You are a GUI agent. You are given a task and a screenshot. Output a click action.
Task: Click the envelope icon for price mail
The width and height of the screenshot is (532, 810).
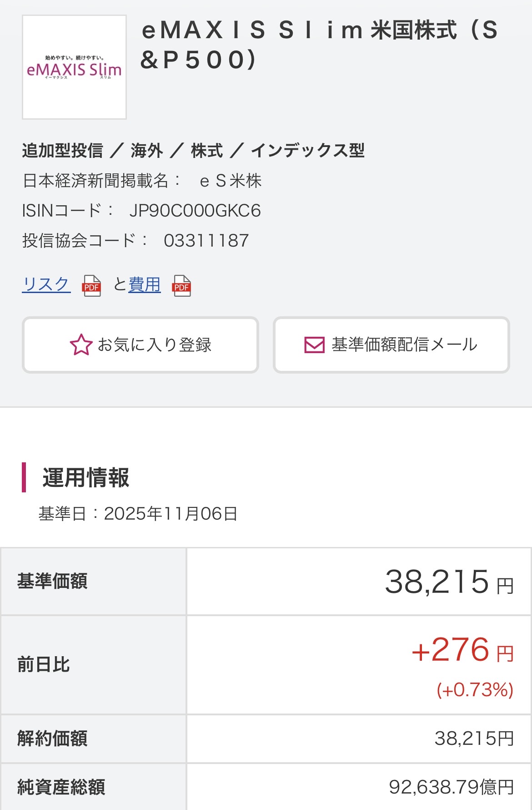pos(314,345)
